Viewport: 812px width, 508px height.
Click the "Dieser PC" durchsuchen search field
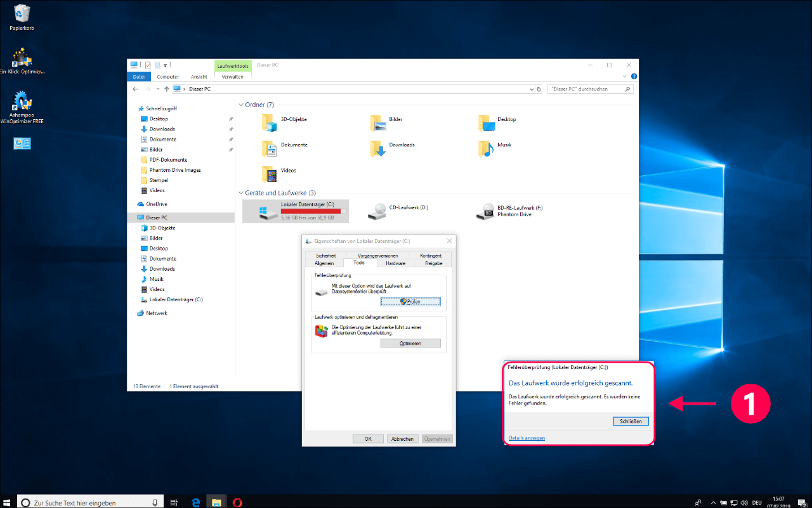590,89
